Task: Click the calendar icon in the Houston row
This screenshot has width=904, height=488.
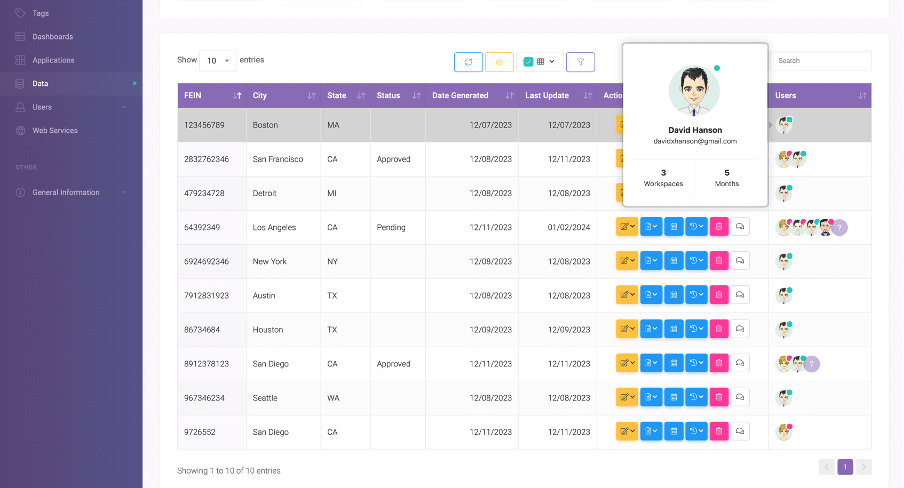Action: tap(674, 329)
